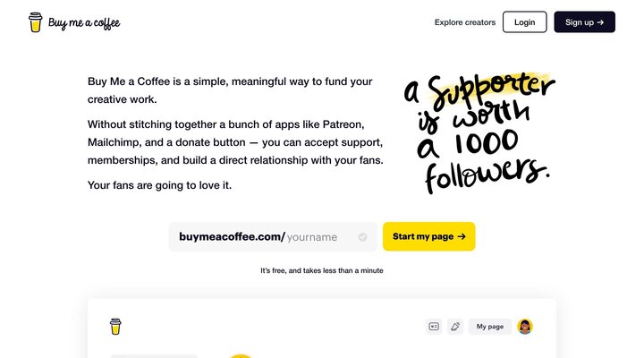The width and height of the screenshot is (644, 358).
Task: Click the coffee cup icon in preview card
Action: 115,327
